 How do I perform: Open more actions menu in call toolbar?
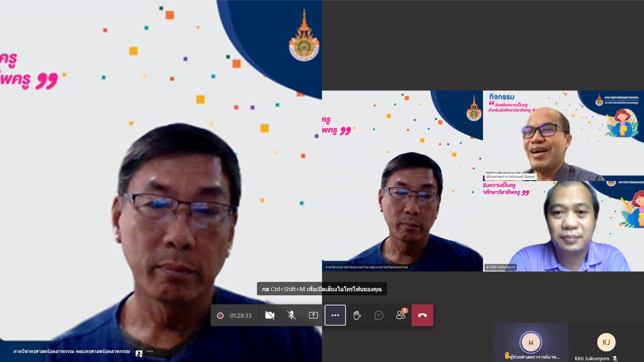[335, 315]
